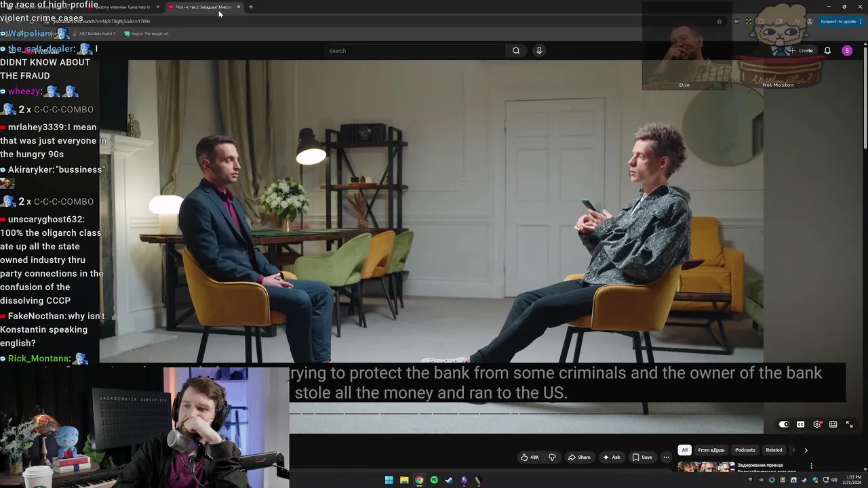The width and height of the screenshot is (868, 488).
Task: Close the Что не так с Западом tab
Action: (x=239, y=7)
